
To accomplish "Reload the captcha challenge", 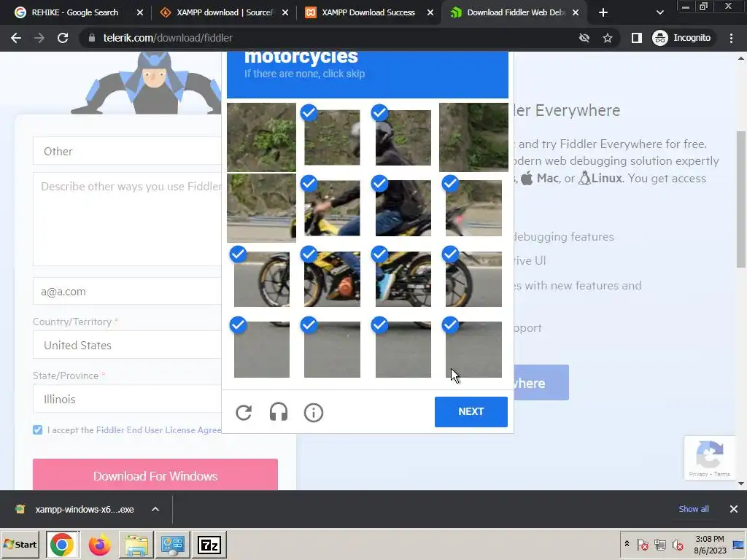I will [x=244, y=413].
